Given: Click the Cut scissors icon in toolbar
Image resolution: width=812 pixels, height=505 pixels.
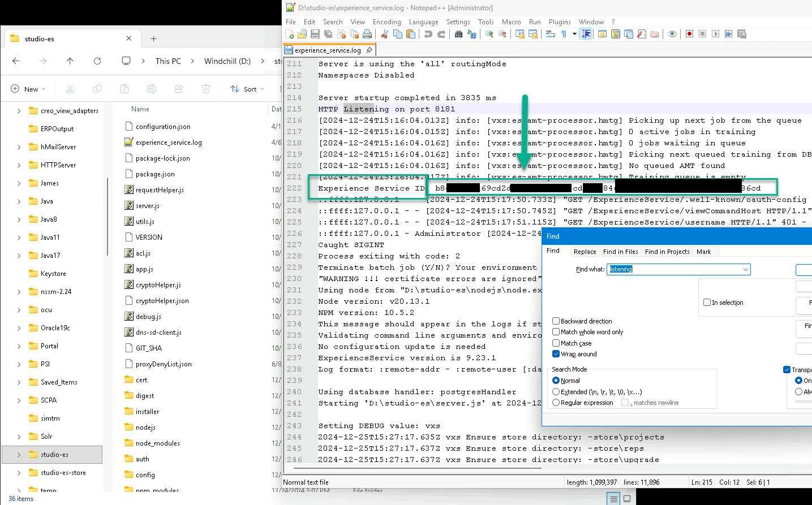Looking at the screenshot, I should [384, 34].
